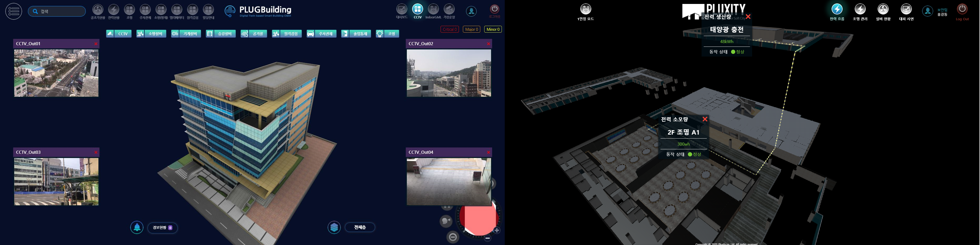Open the user profile icon in PLUGBuilding
This screenshot has width=980, height=245.
[471, 11]
